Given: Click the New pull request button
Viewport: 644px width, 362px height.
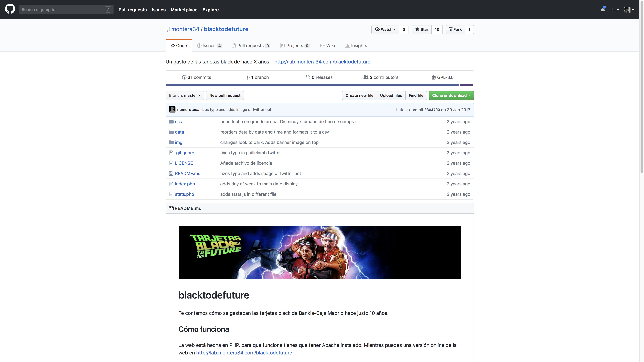Looking at the screenshot, I should (x=225, y=95).
